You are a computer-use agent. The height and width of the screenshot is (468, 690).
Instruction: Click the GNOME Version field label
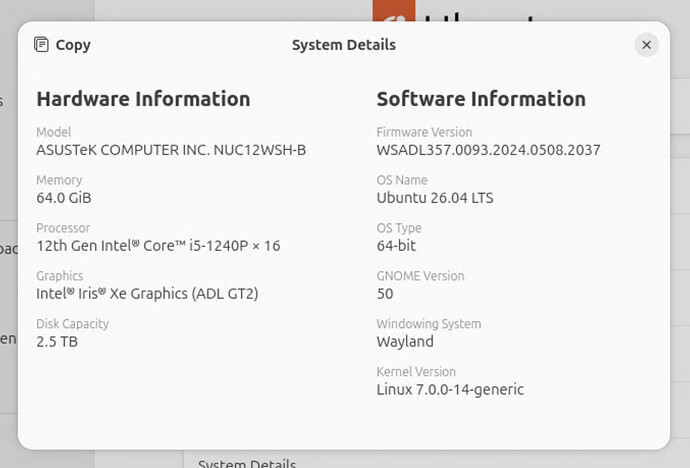[x=420, y=276]
